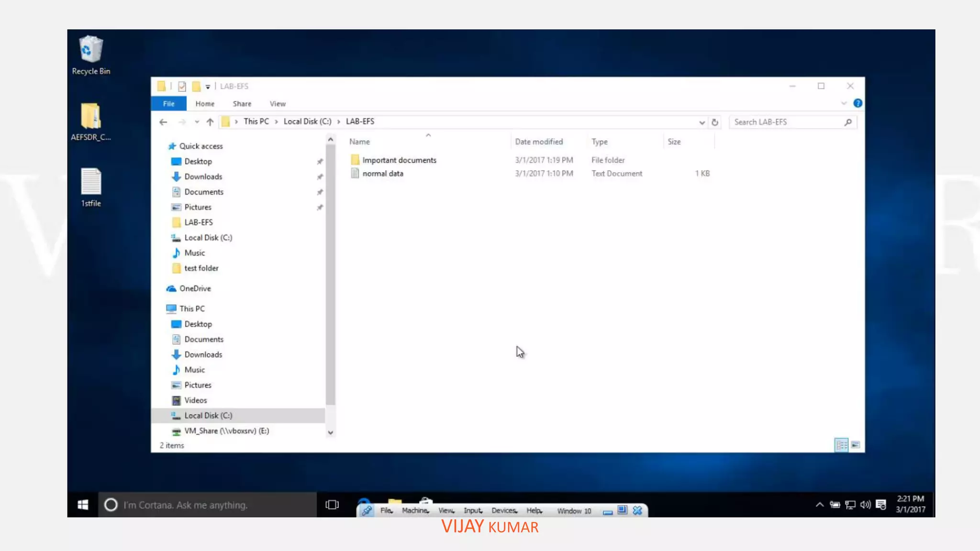980x551 pixels.
Task: Open the Explorer help icon
Action: [857, 103]
